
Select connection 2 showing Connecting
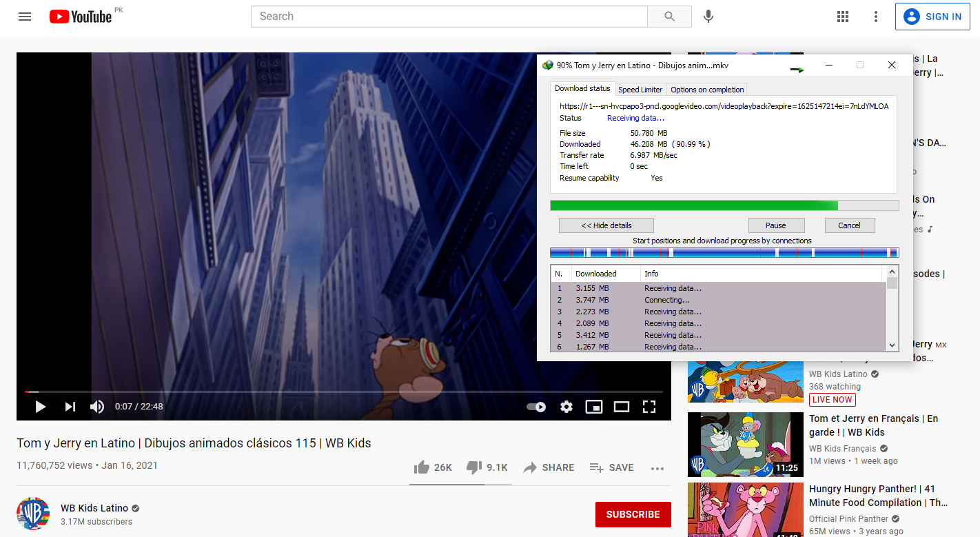717,300
